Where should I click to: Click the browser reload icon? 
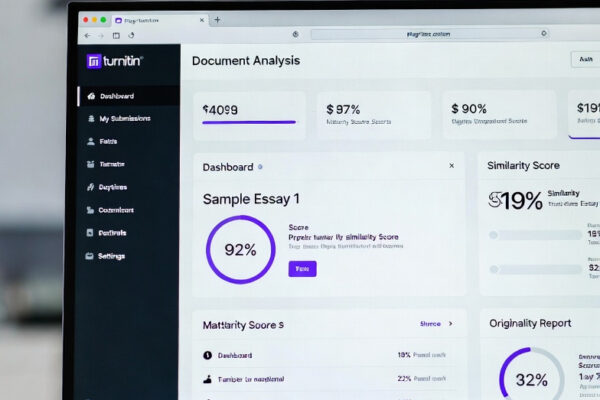click(x=131, y=35)
